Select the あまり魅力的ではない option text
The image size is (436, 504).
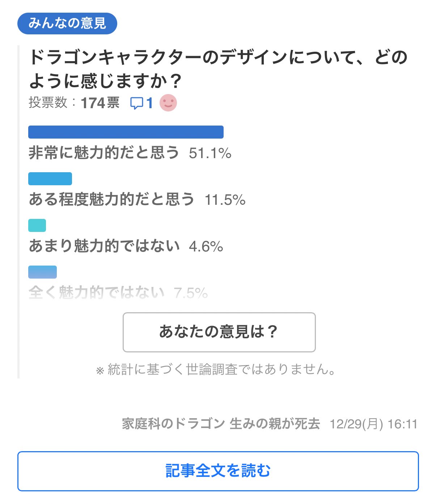tap(104, 246)
